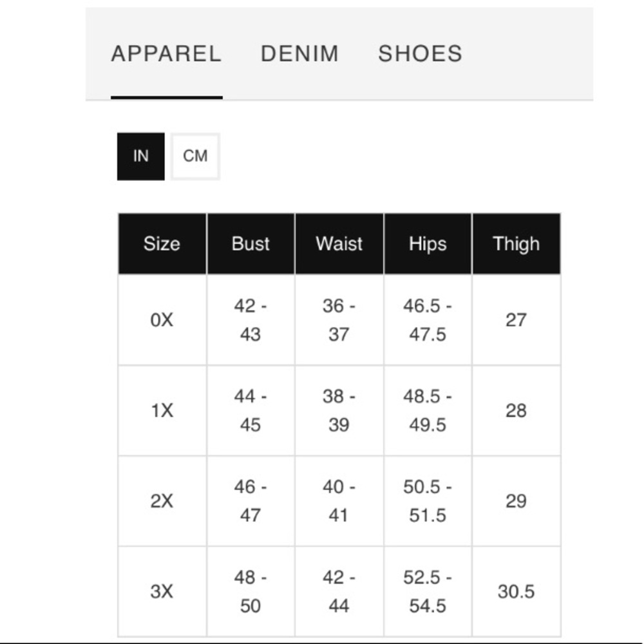
Task: Toggle units to IN
Action: (141, 156)
